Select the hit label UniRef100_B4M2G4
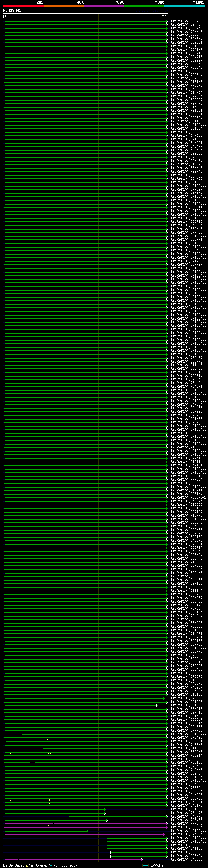Viewport: 208px width, 868px height. pyautogui.click(x=187, y=143)
